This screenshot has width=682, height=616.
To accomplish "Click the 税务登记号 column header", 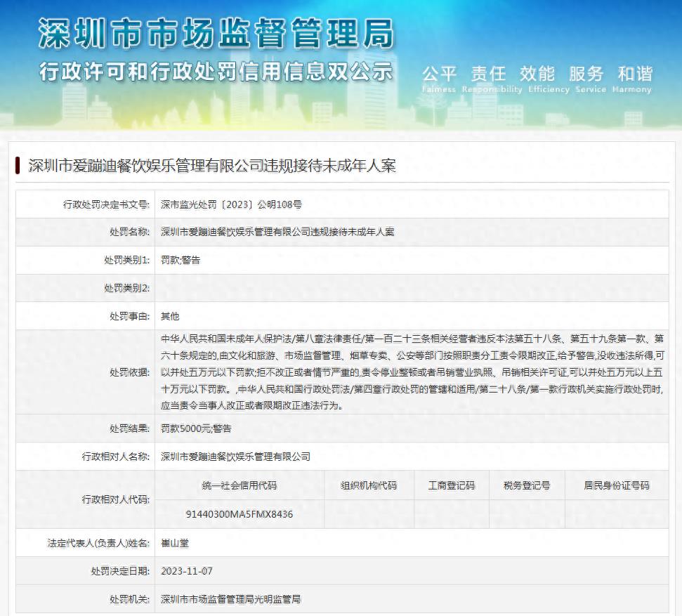I will point(527,485).
